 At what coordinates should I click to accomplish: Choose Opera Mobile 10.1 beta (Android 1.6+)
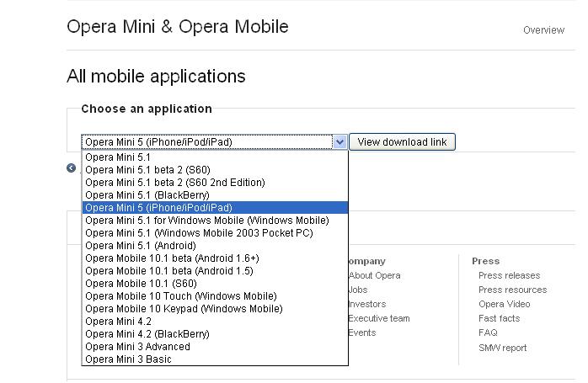173,258
